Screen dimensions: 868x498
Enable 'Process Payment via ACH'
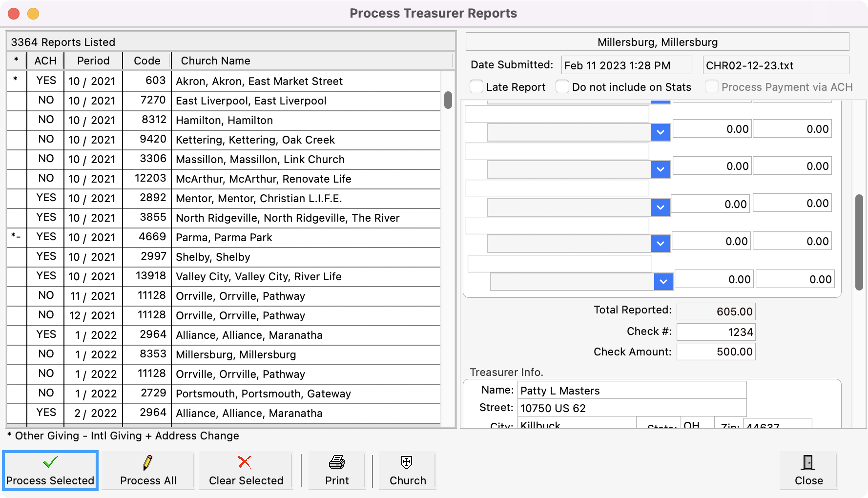[712, 87]
